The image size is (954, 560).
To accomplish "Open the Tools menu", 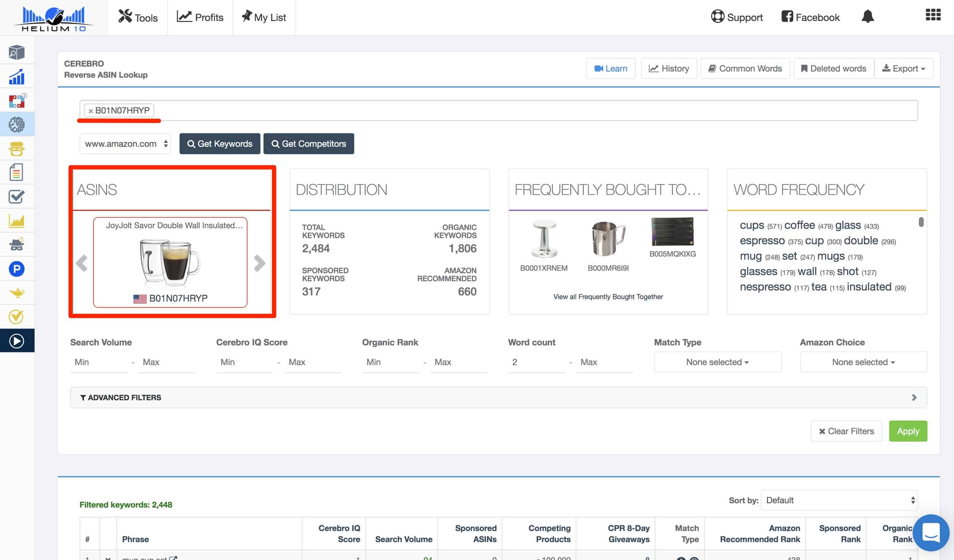I will [138, 18].
